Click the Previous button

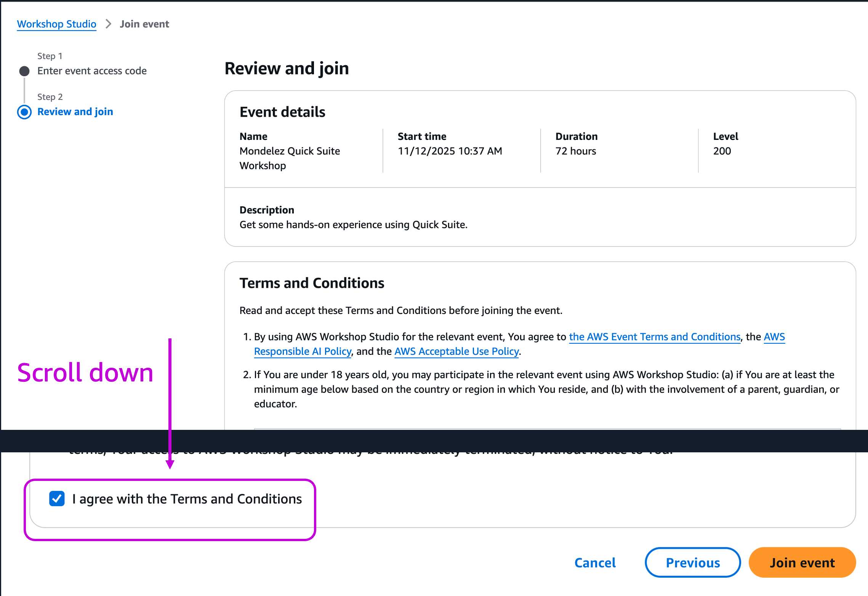click(x=692, y=562)
